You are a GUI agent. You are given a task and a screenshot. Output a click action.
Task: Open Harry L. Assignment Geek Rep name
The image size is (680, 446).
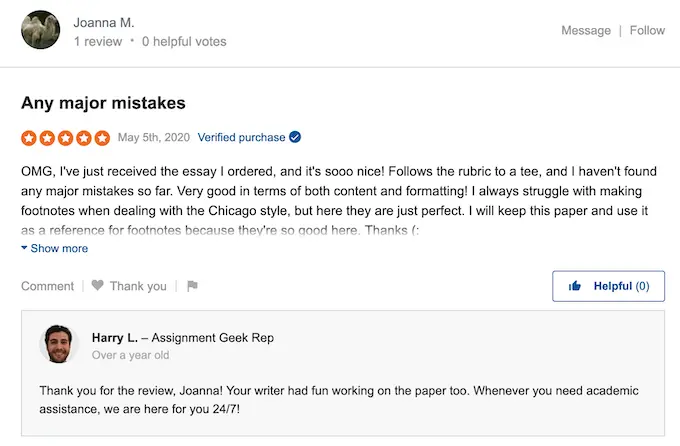click(x=182, y=338)
